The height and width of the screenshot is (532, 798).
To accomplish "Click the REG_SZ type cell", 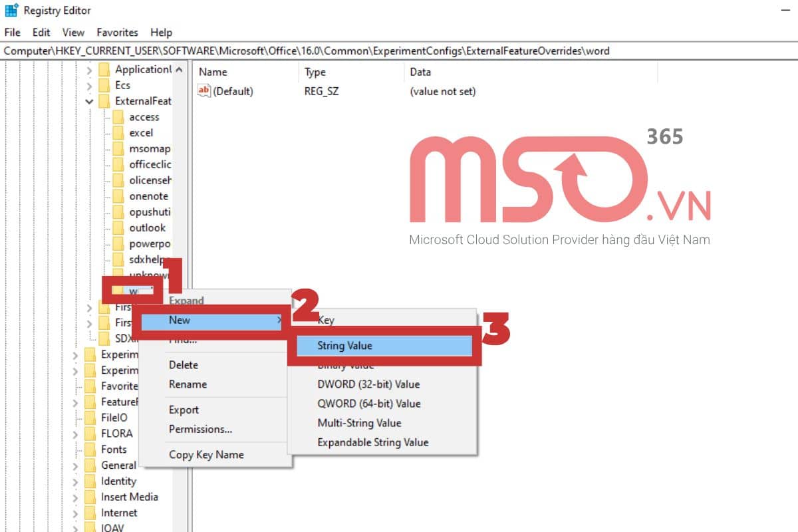I will coord(322,91).
